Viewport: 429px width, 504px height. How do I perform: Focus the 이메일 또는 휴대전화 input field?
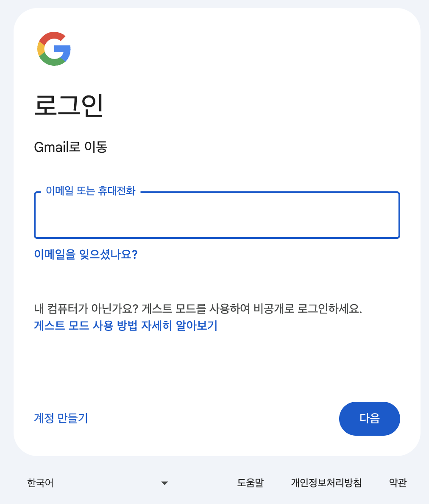coord(217,215)
